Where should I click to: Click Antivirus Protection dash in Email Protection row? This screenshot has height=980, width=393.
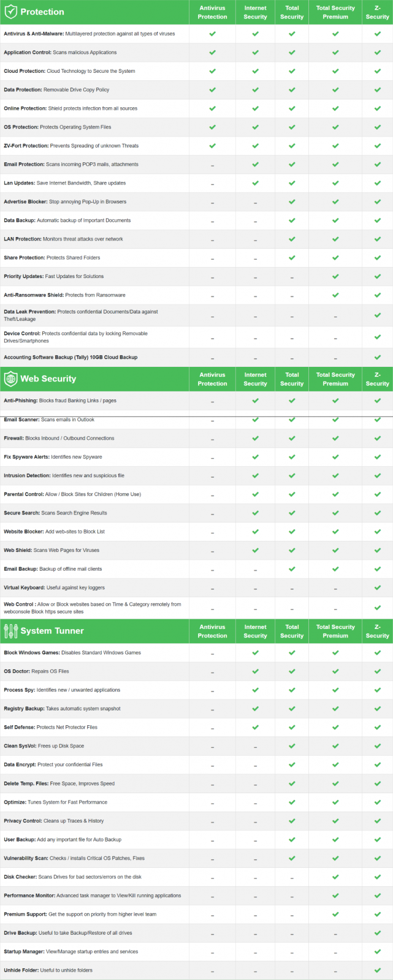coord(212,165)
